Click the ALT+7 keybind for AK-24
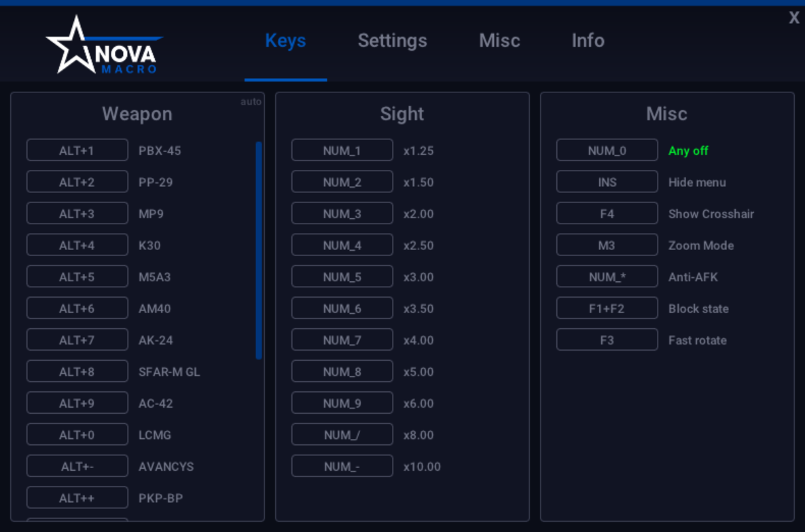 [x=77, y=340]
